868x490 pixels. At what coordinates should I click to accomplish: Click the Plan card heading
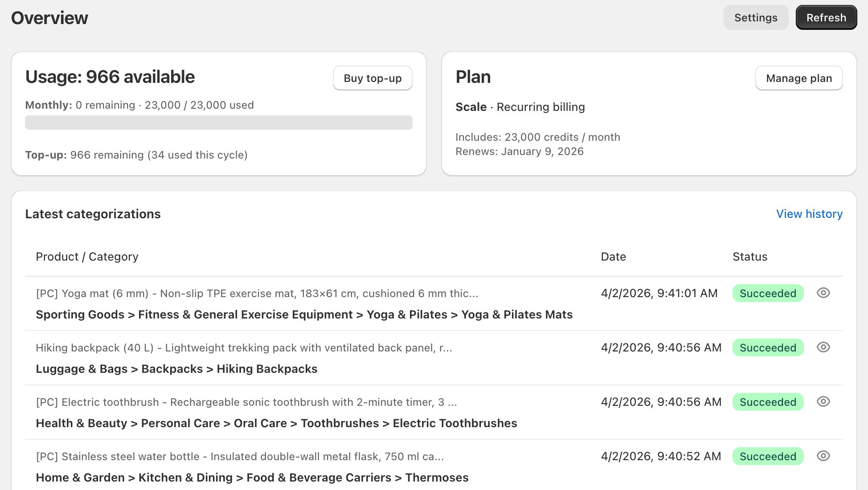coord(473,77)
